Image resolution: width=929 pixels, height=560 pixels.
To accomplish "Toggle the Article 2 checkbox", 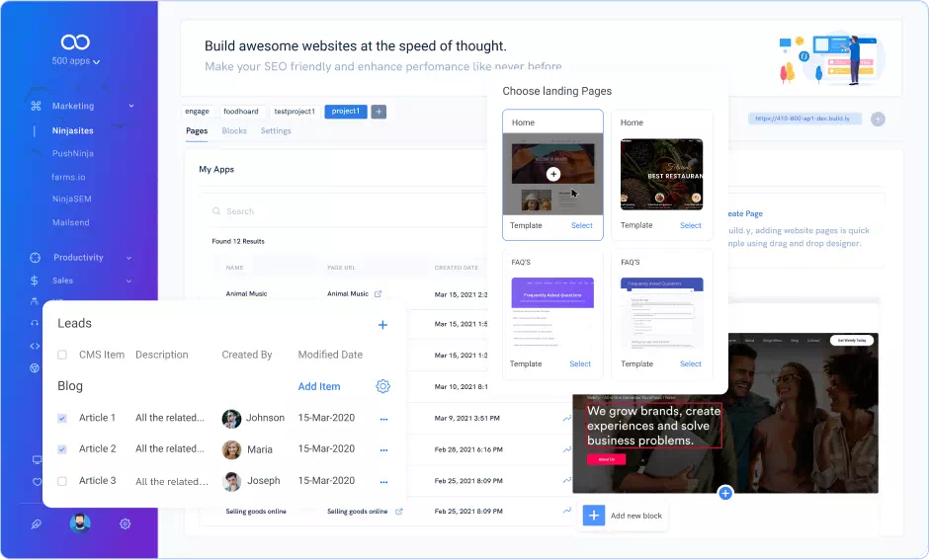I will (x=62, y=449).
